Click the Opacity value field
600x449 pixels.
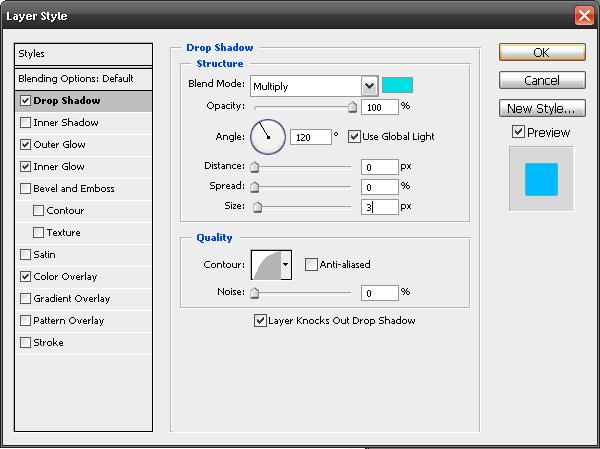[380, 107]
